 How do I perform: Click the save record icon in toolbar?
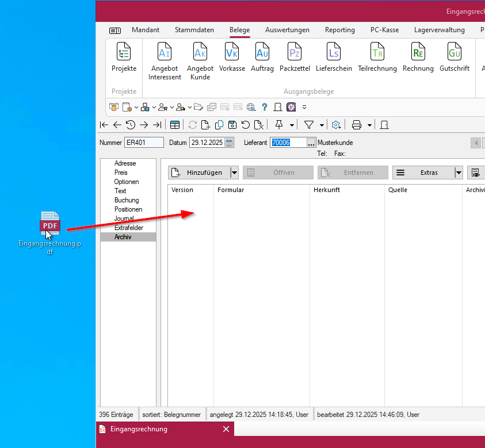[x=233, y=124]
